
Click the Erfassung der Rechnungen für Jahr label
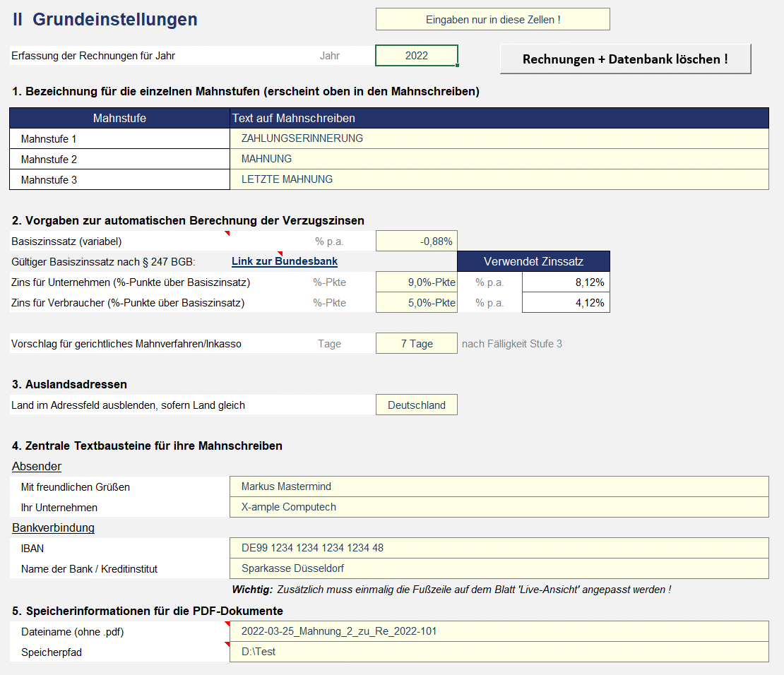[93, 56]
